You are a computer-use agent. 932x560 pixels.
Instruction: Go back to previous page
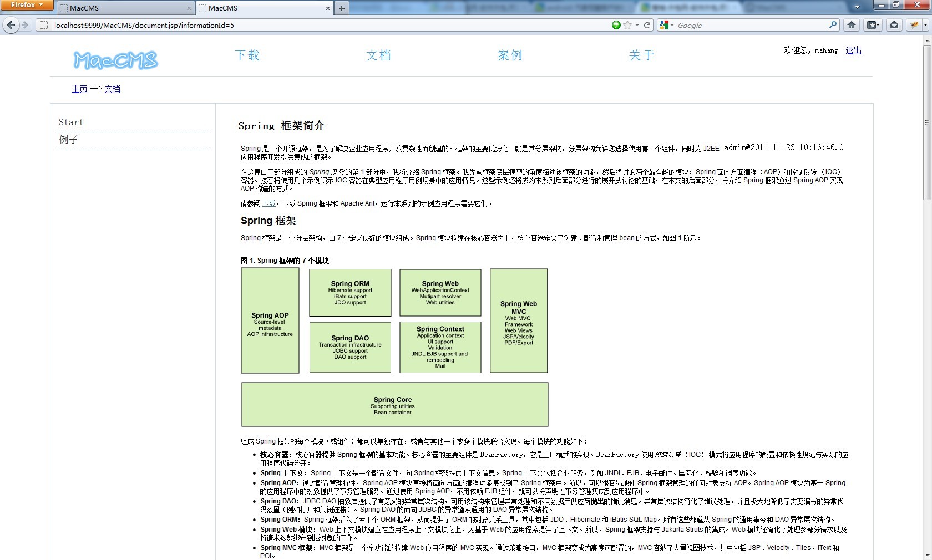(x=11, y=25)
